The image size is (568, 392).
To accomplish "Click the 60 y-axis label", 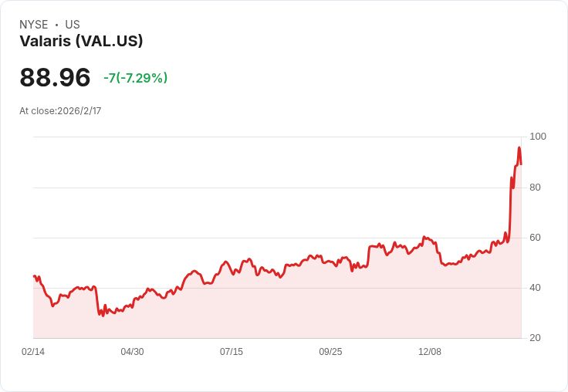I will tap(534, 238).
